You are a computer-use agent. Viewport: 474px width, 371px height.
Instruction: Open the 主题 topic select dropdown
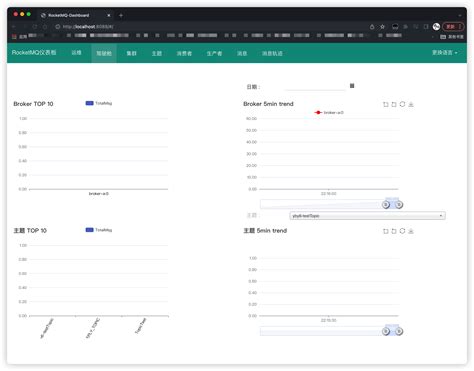(x=367, y=216)
